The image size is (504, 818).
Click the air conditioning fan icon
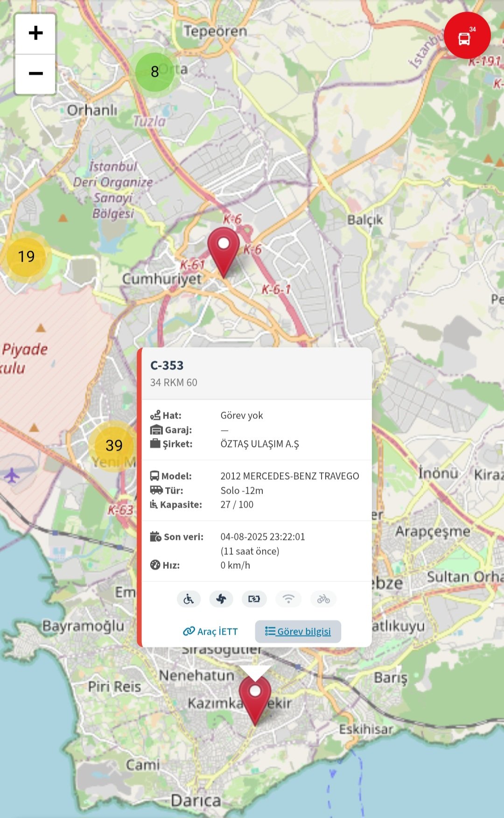tap(221, 599)
